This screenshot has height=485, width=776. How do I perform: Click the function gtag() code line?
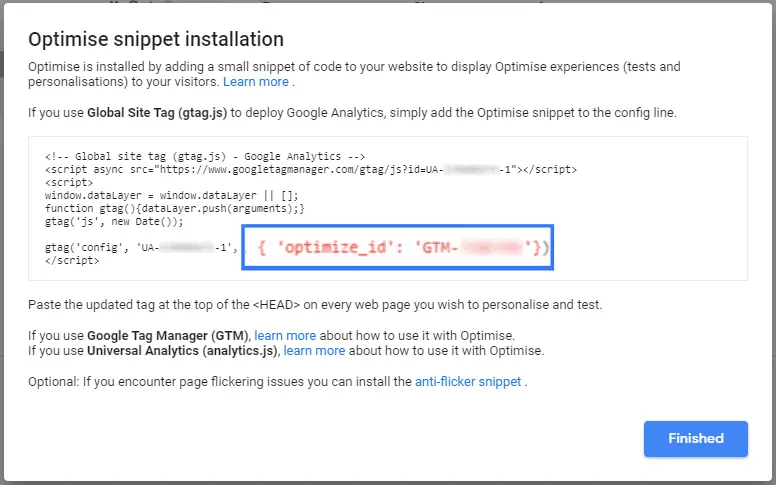click(x=175, y=208)
